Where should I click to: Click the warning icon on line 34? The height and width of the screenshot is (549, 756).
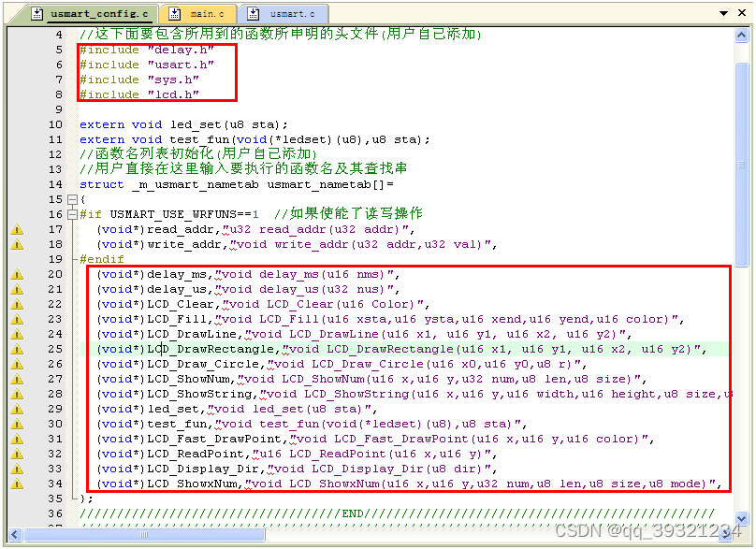tap(17, 484)
